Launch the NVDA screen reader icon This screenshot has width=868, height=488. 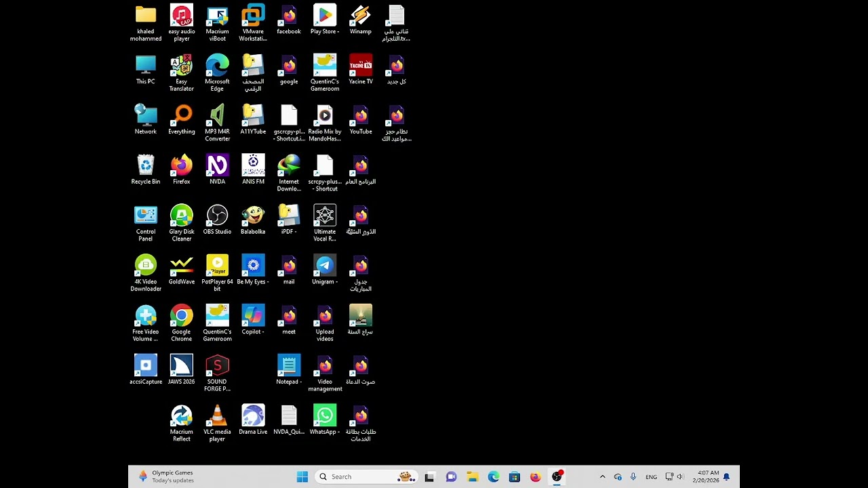(x=217, y=170)
